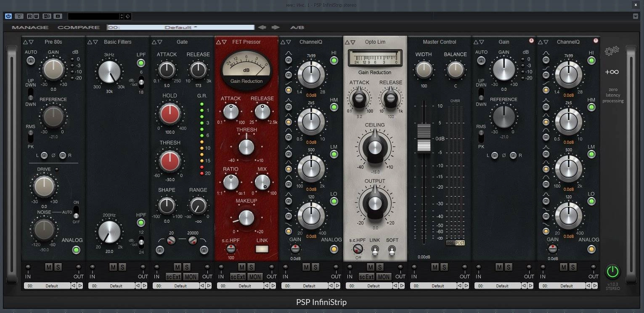
Task: Flip the Opto Lim SOFT switch
Action: pyautogui.click(x=392, y=250)
